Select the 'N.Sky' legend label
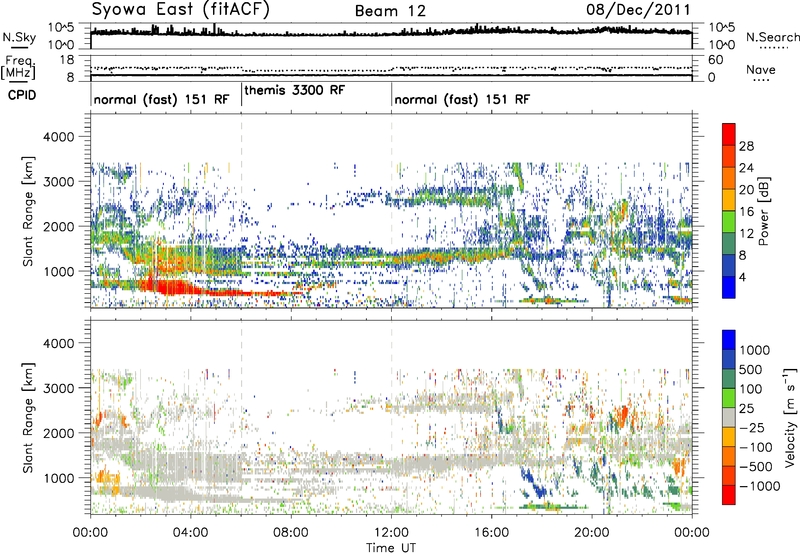The height and width of the screenshot is (554, 800). 19,37
